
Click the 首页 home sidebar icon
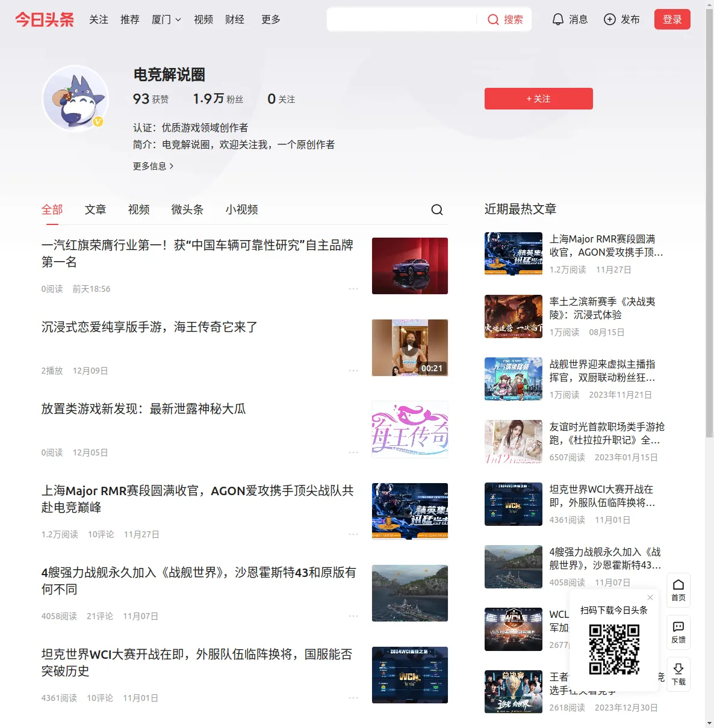(x=678, y=590)
